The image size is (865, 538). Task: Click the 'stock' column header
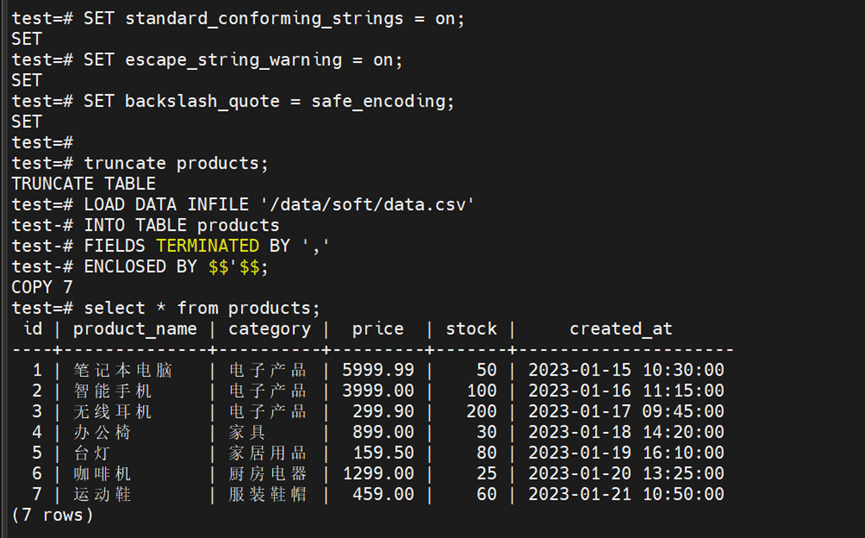[471, 329]
